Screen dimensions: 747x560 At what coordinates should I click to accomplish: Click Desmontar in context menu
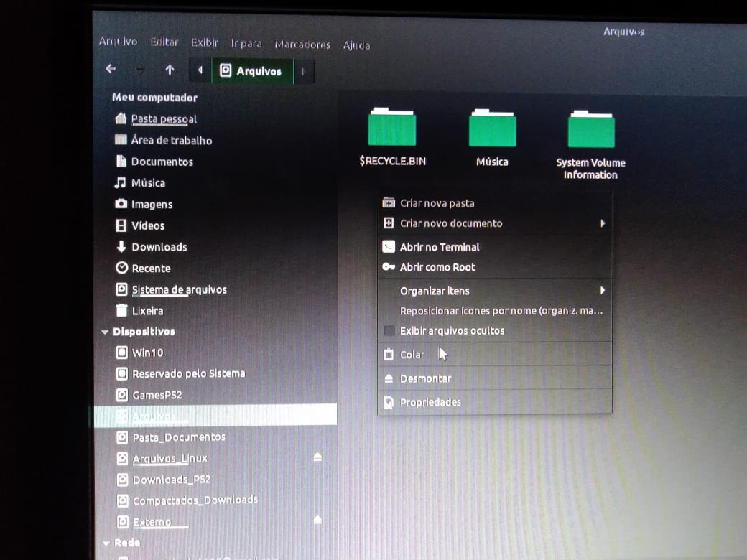(x=425, y=378)
